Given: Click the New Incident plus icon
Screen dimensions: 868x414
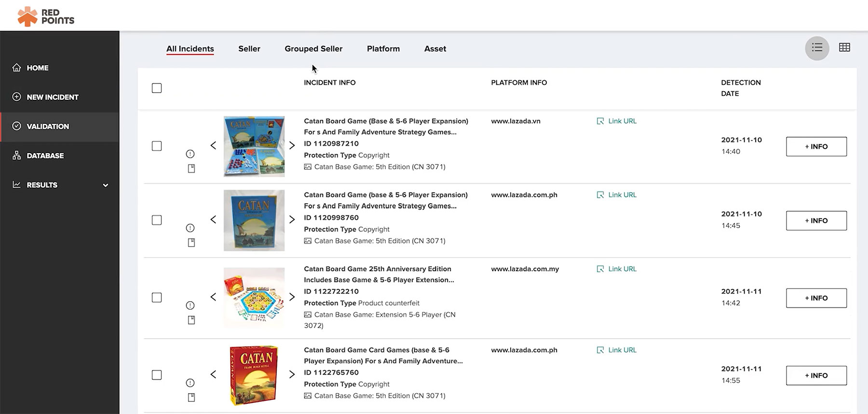Looking at the screenshot, I should coord(16,97).
